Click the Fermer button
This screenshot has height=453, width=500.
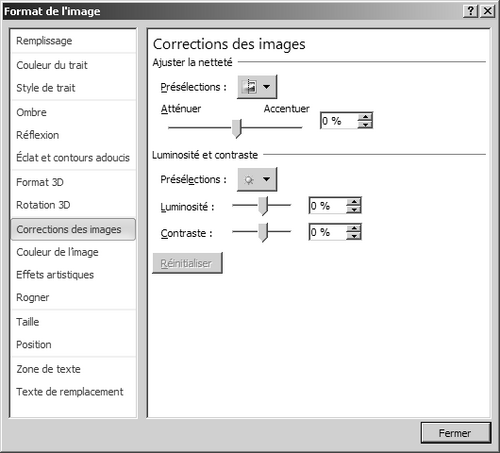pos(455,433)
